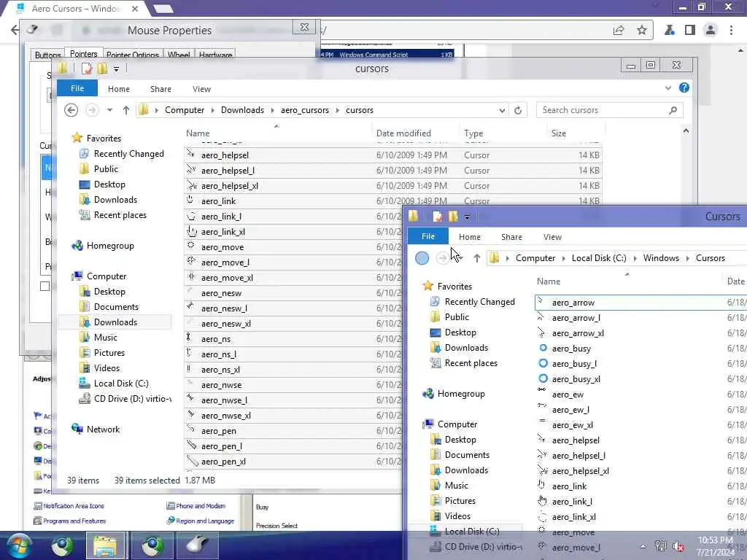Open File menu in Cursors C: window
The image size is (747, 560).
(x=427, y=236)
